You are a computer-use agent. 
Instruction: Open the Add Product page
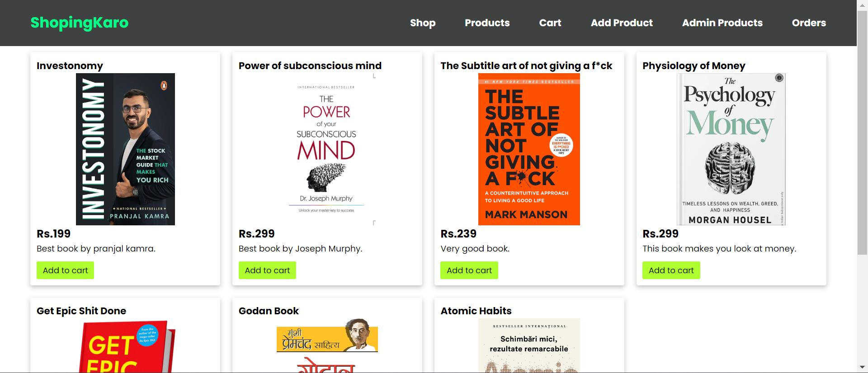click(x=622, y=23)
